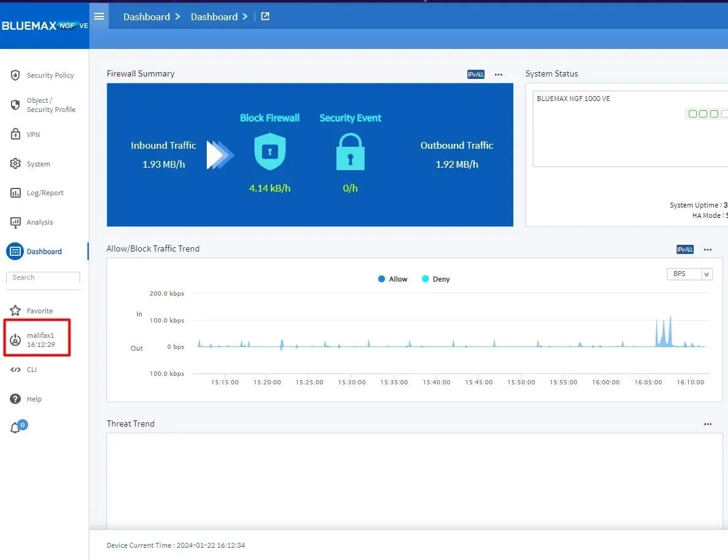Open Analysis menu item
Viewport: 728px width, 560px height.
[40, 222]
